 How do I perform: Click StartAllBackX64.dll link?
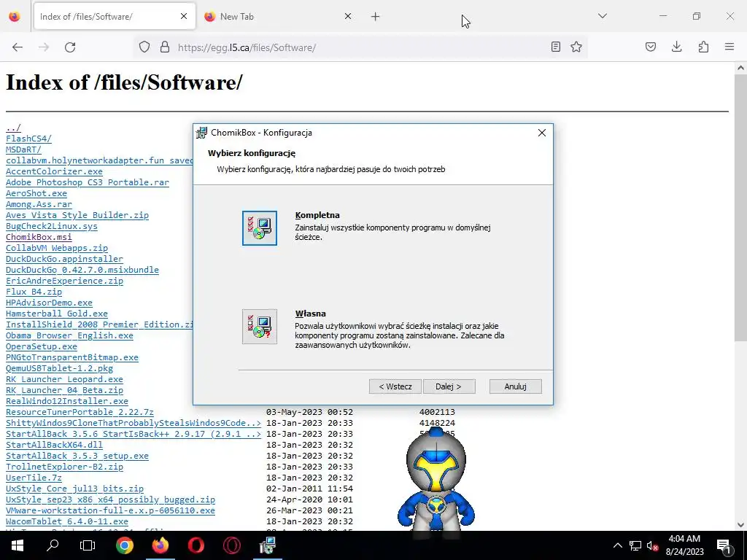pyautogui.click(x=54, y=446)
